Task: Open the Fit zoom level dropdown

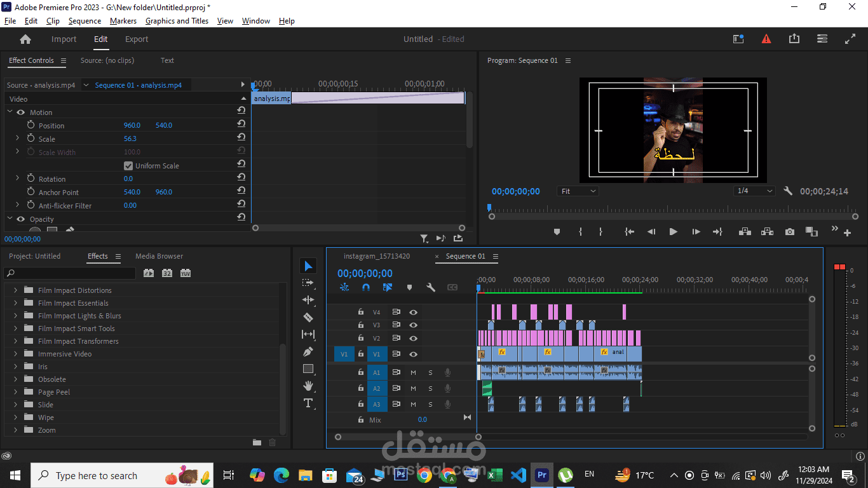Action: point(578,191)
